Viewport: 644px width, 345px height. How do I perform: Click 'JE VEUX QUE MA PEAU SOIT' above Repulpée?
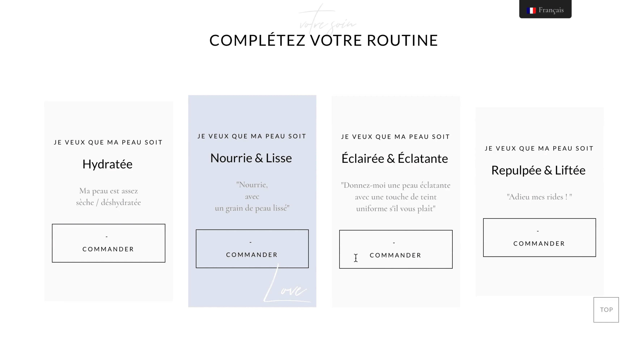pos(539,148)
